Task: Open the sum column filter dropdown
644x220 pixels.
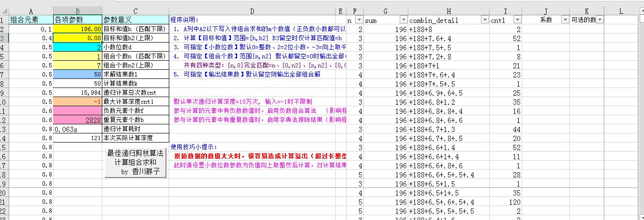Action: pyautogui.click(x=404, y=20)
